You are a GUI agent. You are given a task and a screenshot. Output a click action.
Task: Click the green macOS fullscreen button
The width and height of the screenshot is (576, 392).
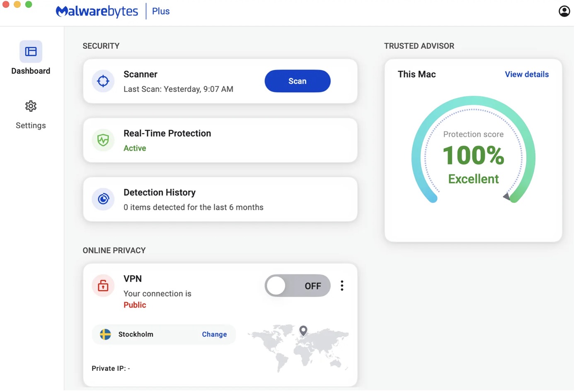(29, 5)
